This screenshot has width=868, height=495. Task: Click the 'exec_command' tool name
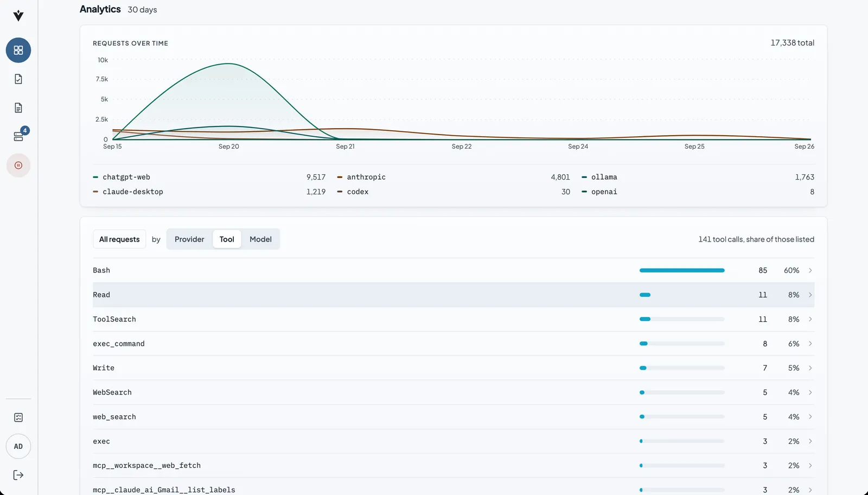click(x=119, y=344)
